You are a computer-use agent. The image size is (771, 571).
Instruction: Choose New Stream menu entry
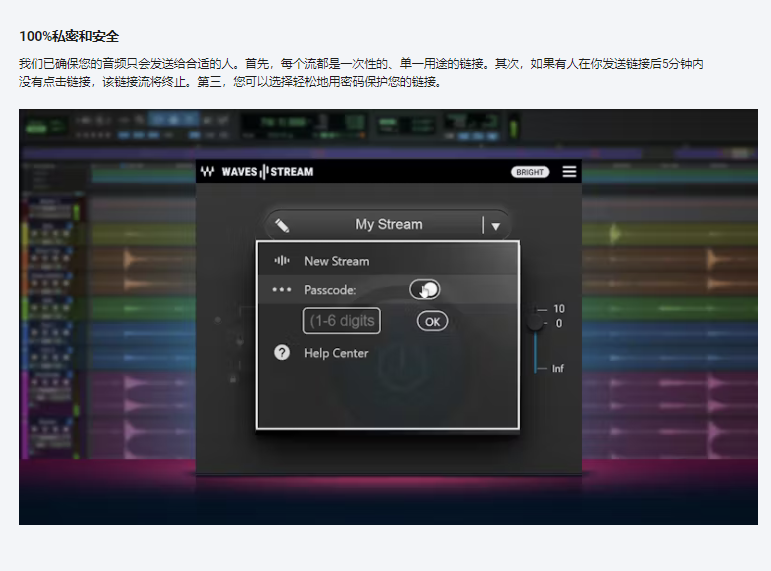tap(387, 261)
